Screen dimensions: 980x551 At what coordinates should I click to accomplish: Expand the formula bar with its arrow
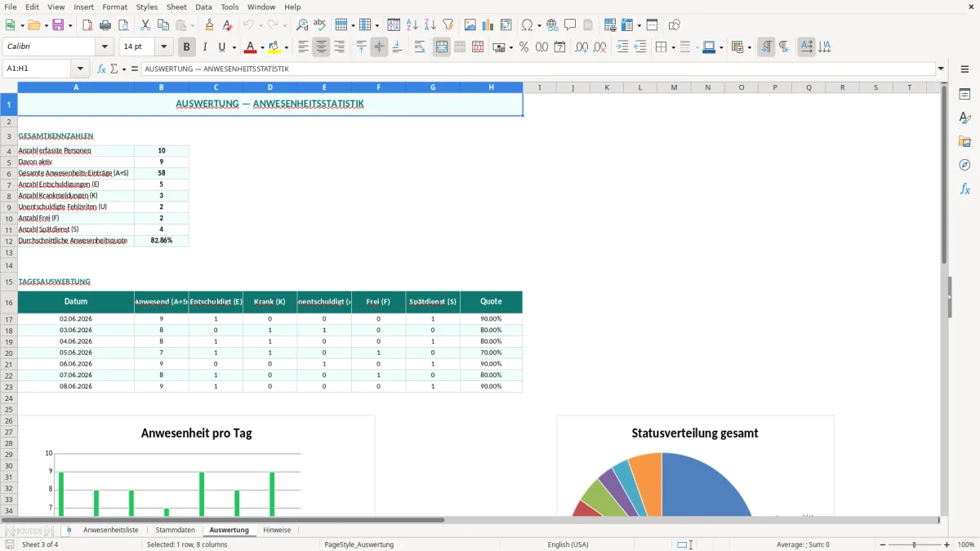coord(942,69)
